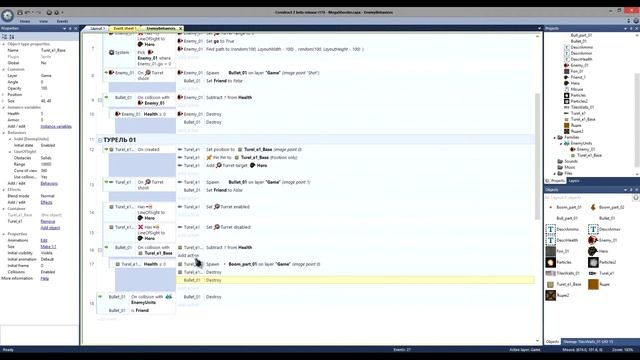Click the Redo icon in quick access toolbar
Screen dimensions: 640x360
coord(38,12)
